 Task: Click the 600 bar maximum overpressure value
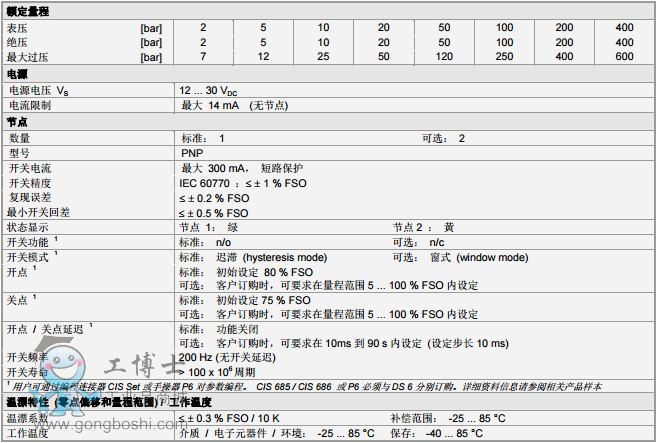point(624,57)
